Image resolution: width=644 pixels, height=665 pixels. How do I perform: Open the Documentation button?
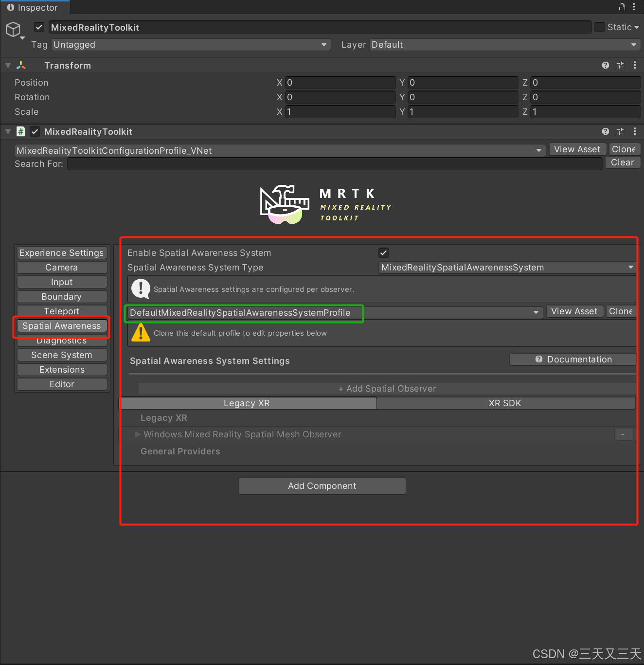click(x=573, y=359)
